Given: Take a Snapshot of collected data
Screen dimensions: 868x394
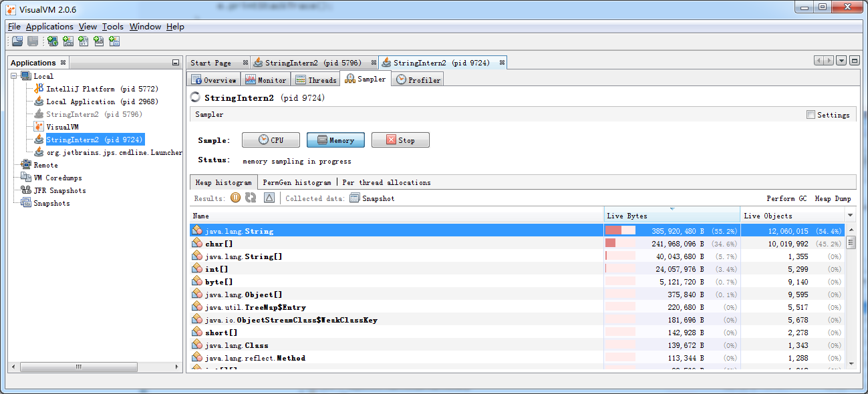Looking at the screenshot, I should (372, 198).
